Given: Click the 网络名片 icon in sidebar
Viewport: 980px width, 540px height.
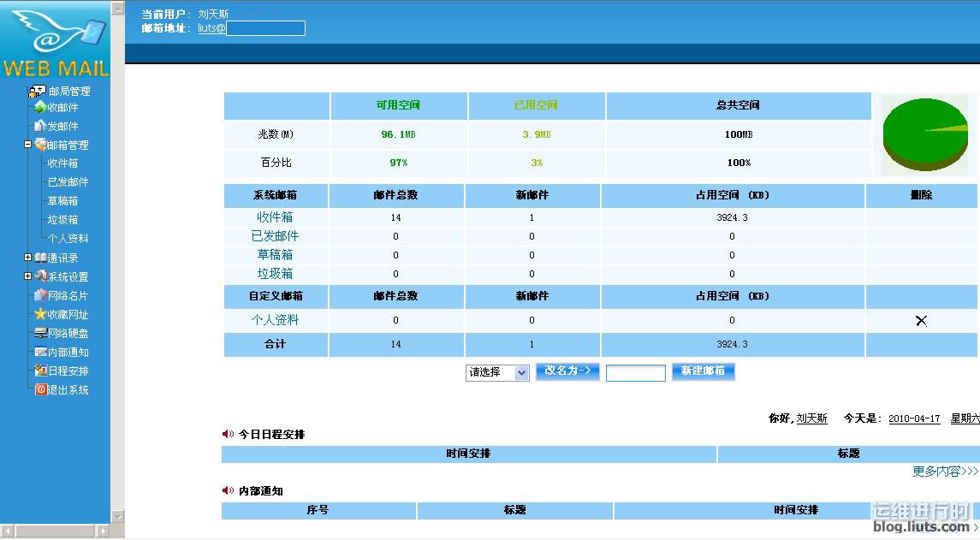Looking at the screenshot, I should pyautogui.click(x=40, y=296).
